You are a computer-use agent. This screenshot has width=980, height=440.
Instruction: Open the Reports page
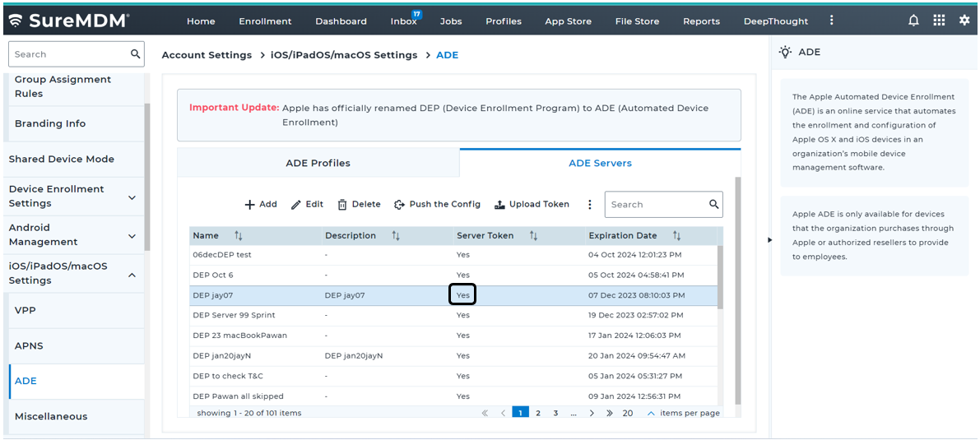[x=701, y=21]
